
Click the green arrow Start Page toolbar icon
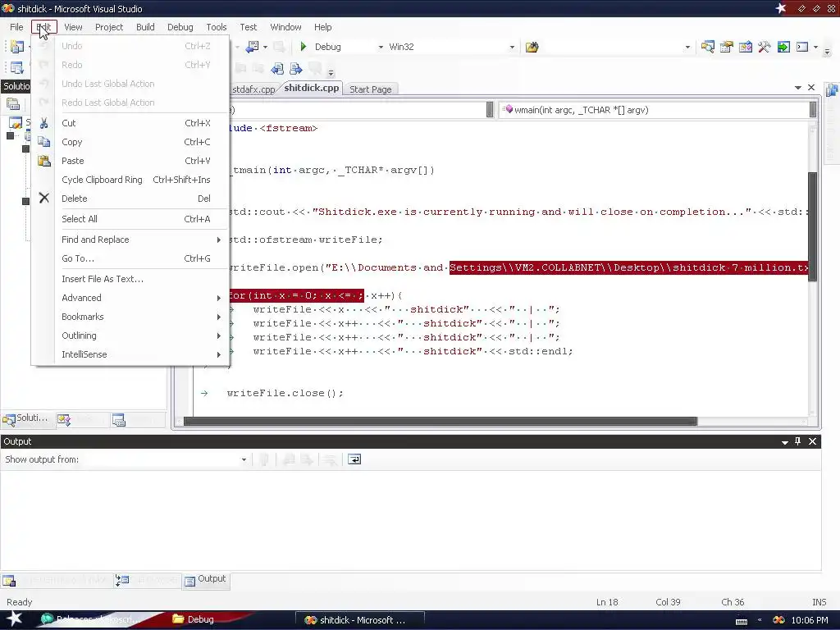(x=783, y=47)
